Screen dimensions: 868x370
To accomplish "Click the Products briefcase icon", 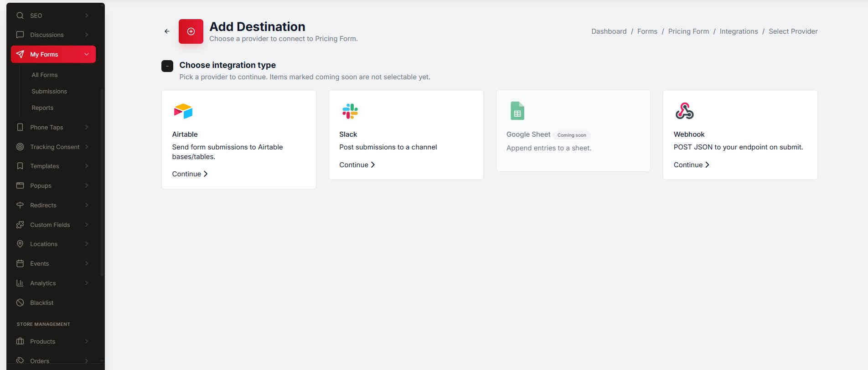I will 20,341.
